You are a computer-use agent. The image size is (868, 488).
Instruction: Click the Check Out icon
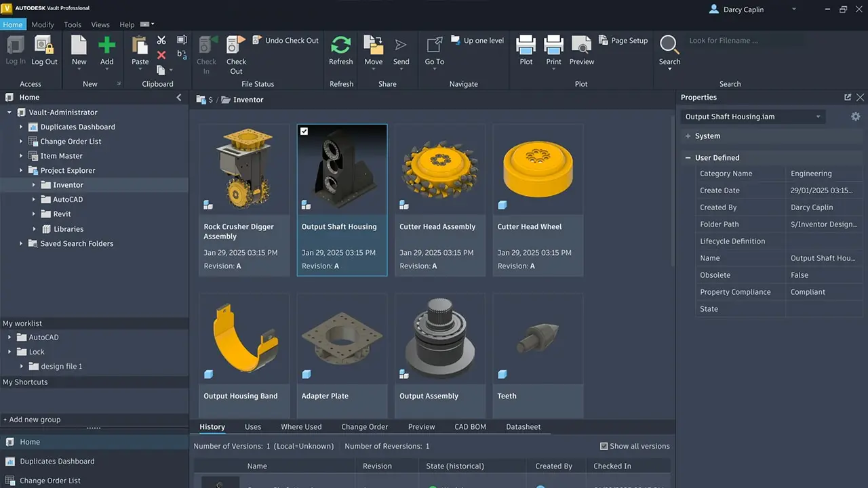point(236,45)
